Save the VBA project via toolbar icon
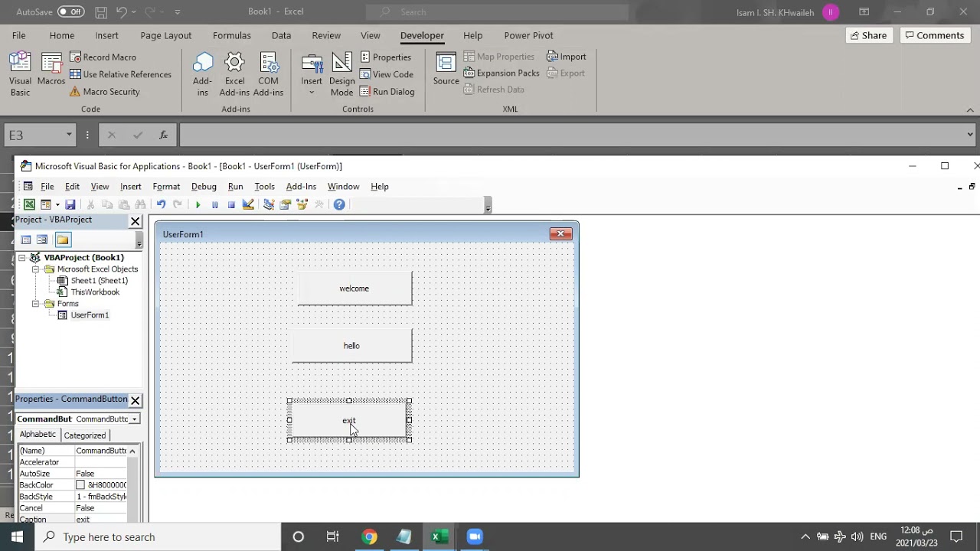Screen dimensions: 980x551 [x=70, y=204]
